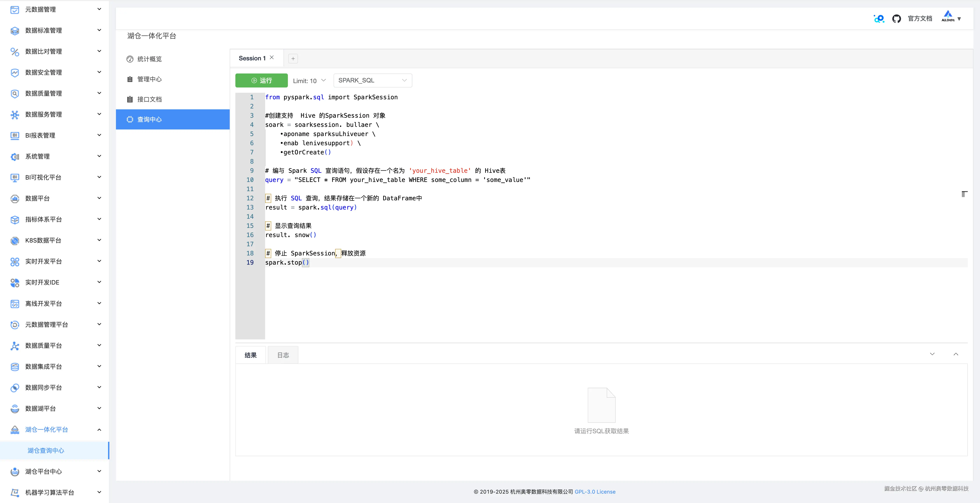The height and width of the screenshot is (503, 980).
Task: Open the GitHub repository icon
Action: pyautogui.click(x=897, y=18)
